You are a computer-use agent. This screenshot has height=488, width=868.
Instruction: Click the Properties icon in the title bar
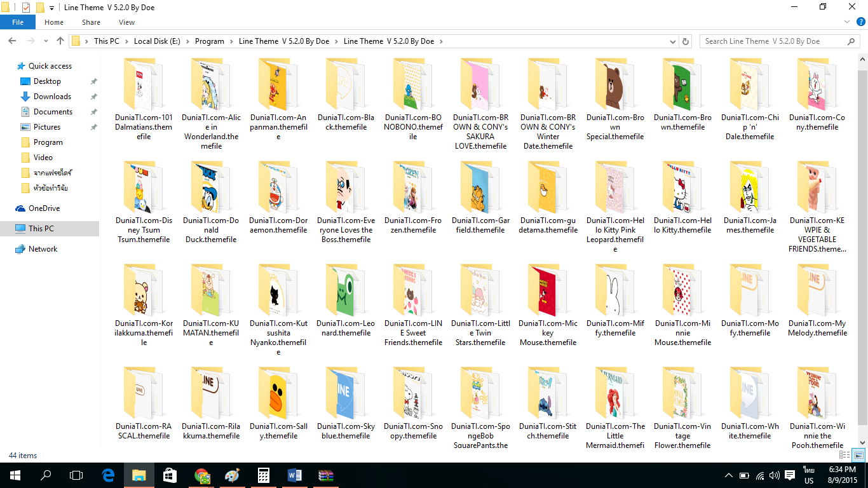[26, 8]
